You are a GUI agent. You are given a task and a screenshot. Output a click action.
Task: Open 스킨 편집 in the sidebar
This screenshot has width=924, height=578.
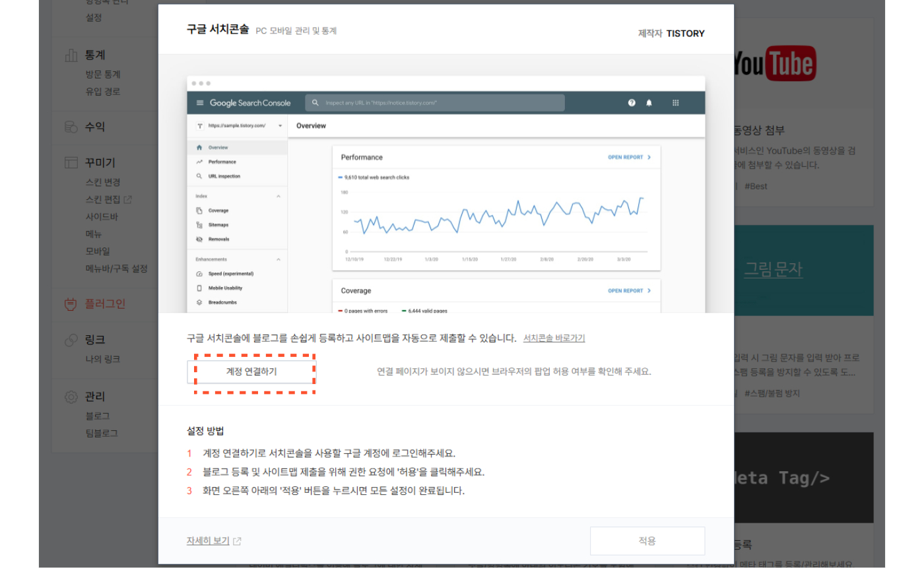(103, 199)
